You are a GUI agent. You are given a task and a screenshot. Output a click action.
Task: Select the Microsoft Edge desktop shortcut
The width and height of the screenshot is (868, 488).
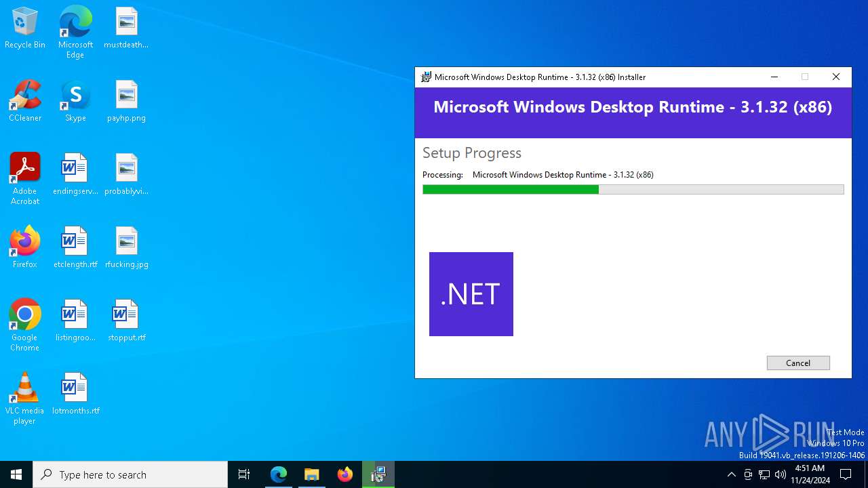tap(75, 32)
